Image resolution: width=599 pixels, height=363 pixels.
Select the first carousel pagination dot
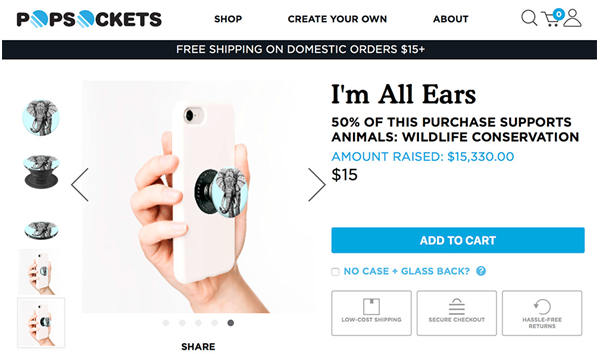[x=166, y=323]
